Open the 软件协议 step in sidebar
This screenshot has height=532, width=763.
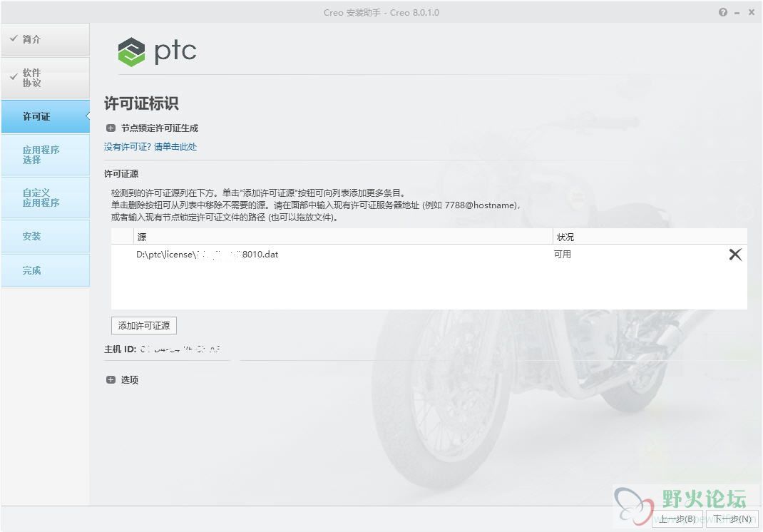point(45,78)
